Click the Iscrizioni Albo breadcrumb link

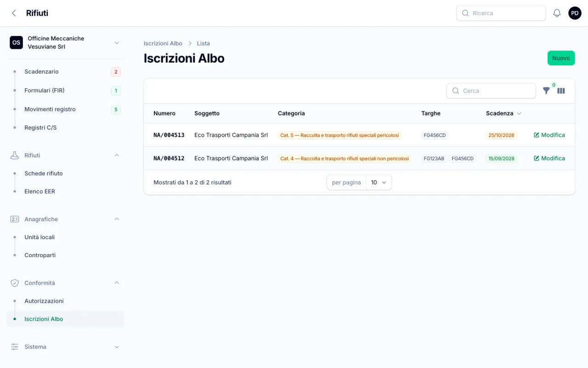pos(163,43)
